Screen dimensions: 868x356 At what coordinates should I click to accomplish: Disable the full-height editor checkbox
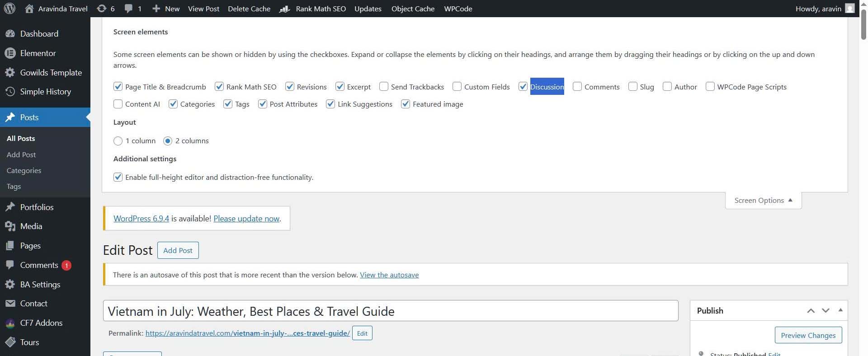click(x=118, y=177)
